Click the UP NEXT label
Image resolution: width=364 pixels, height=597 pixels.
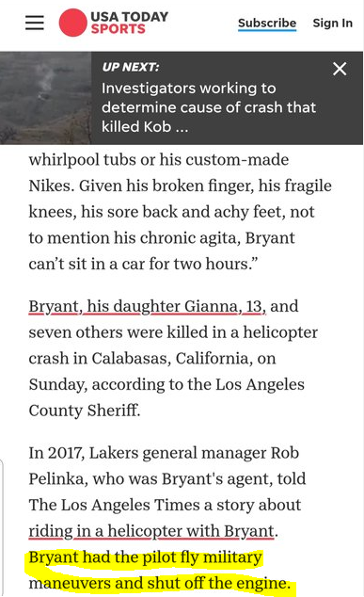pos(131,67)
